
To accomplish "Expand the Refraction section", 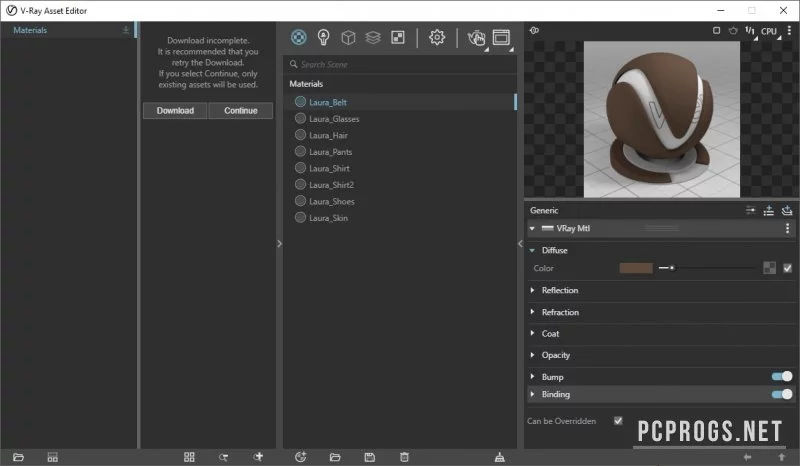I will [x=532, y=312].
